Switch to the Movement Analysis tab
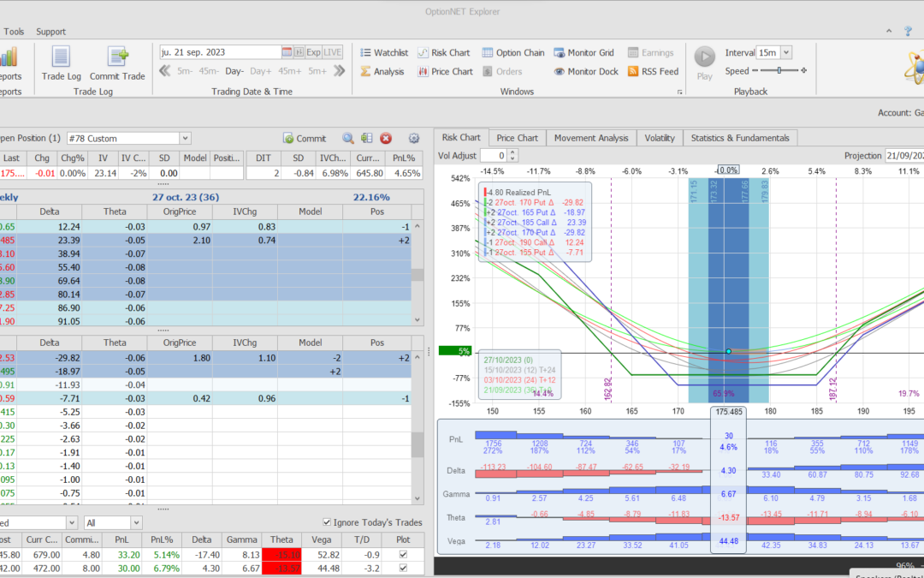Viewport: 924px width, 578px height. 590,138
